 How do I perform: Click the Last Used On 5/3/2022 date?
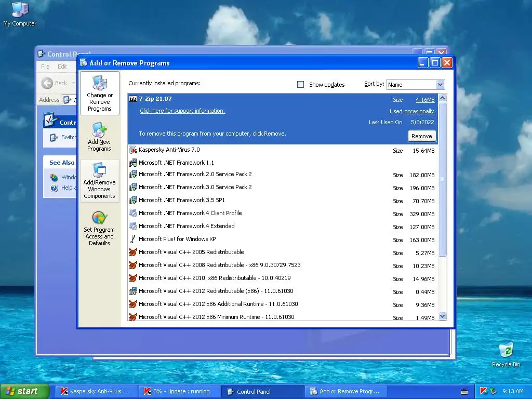[x=422, y=122]
